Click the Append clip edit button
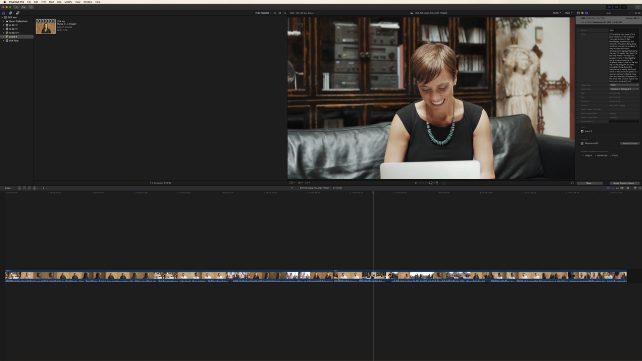Screen dimensions: 642x361 click(x=29, y=188)
